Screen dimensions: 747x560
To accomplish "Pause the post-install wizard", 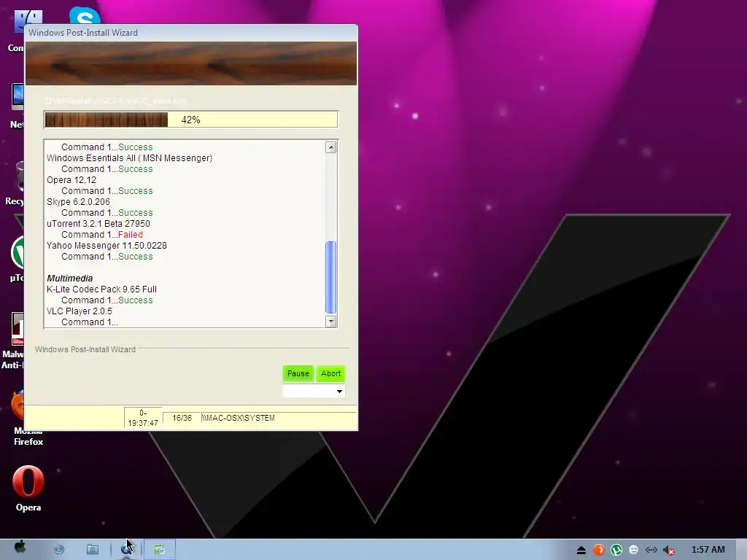I will 298,373.
